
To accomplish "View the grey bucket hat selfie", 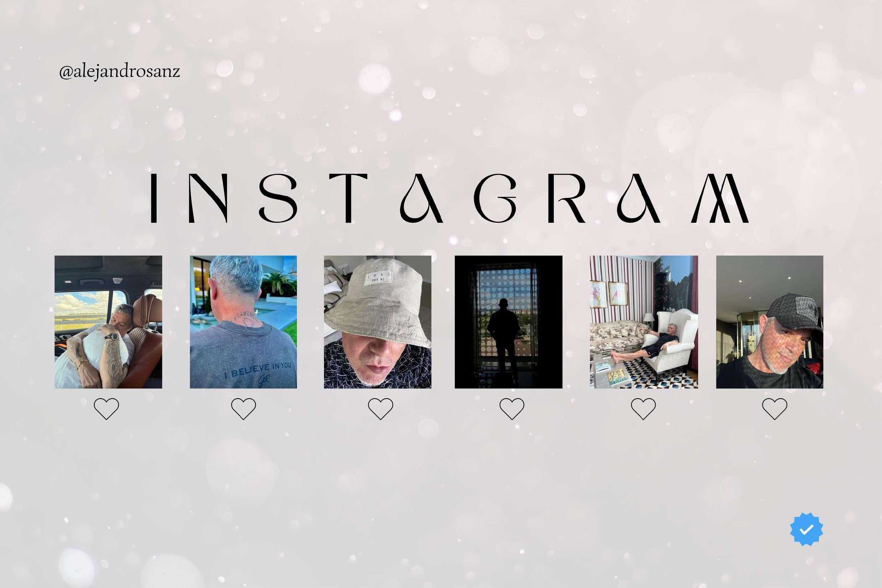I will pyautogui.click(x=378, y=322).
